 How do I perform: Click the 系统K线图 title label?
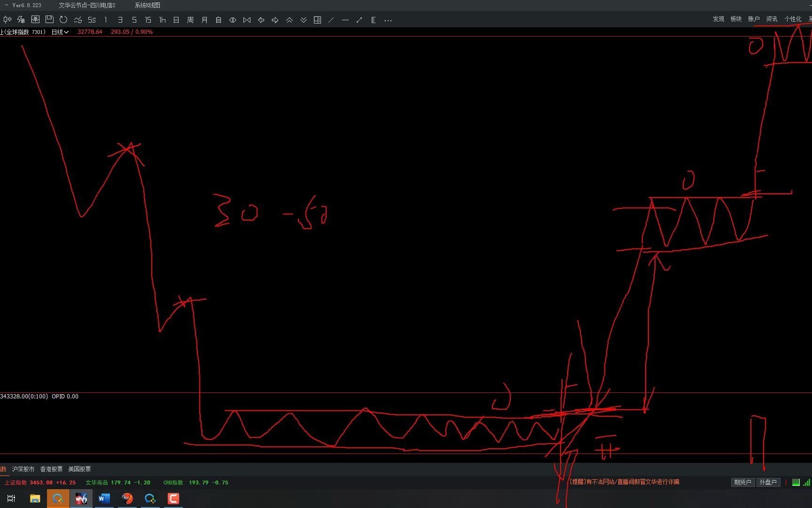point(147,5)
